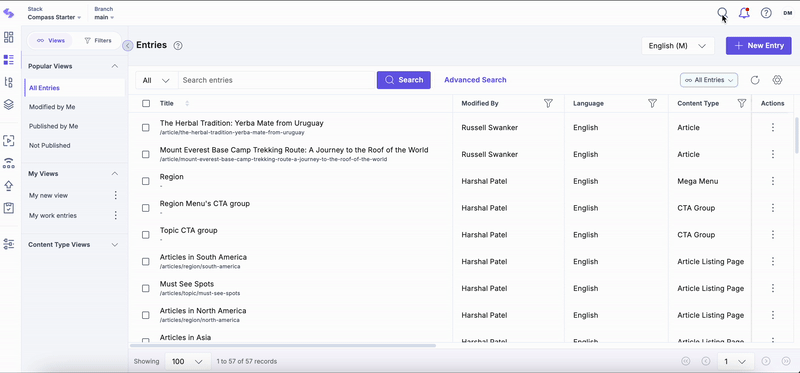The width and height of the screenshot is (800, 373).
Task: Filter by Language column funnel icon
Action: click(x=652, y=104)
